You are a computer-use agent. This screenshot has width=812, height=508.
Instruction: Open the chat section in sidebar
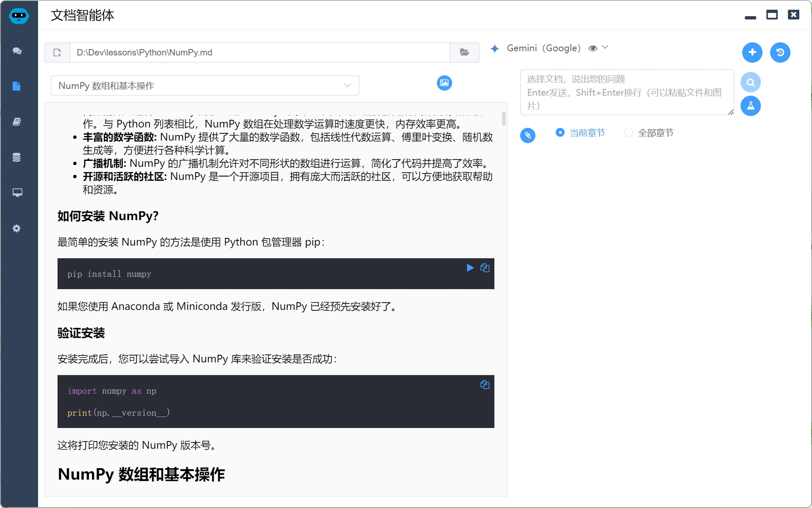pyautogui.click(x=17, y=51)
